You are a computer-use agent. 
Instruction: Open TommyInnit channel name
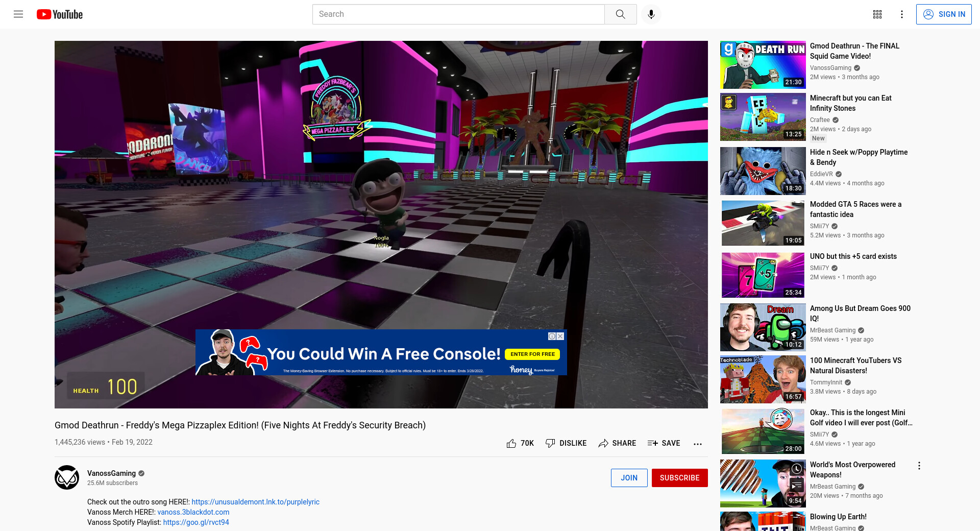[x=826, y=382]
